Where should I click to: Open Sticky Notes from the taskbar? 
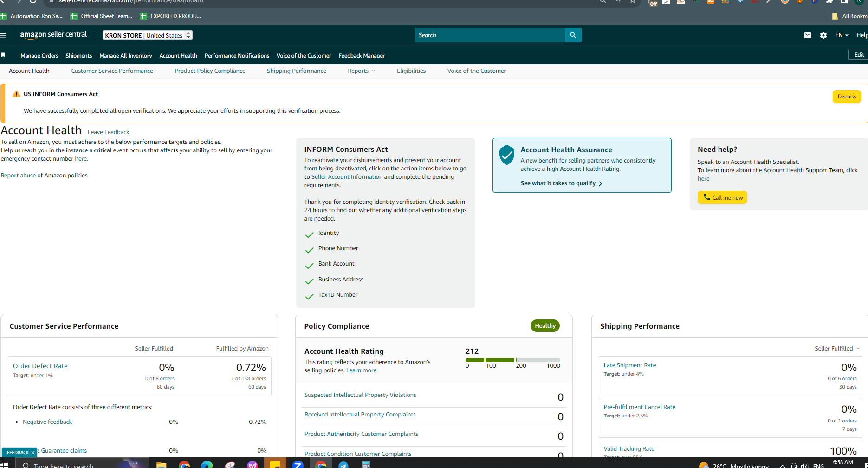tap(275, 465)
